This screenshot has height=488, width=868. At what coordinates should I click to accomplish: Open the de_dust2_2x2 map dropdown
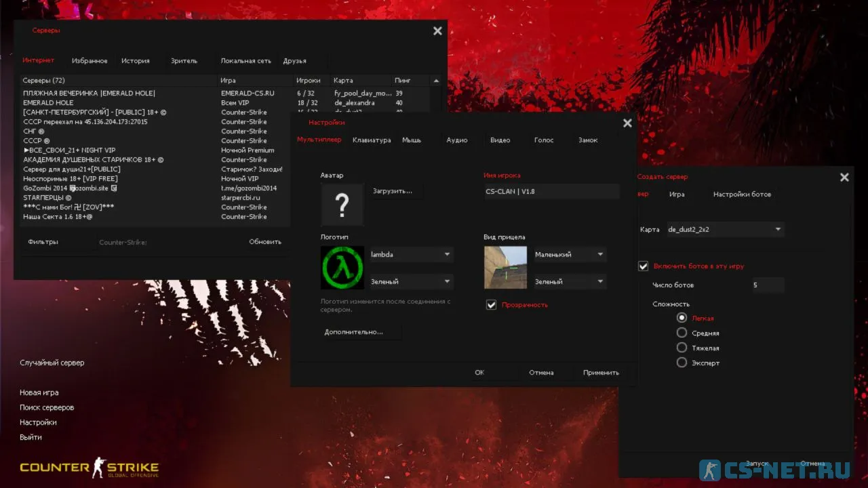[x=724, y=230]
